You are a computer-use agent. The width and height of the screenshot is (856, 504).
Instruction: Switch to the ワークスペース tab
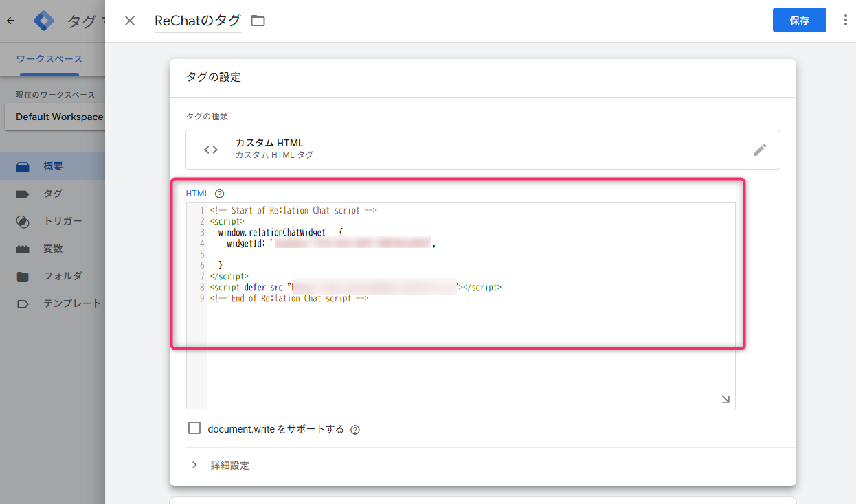49,59
